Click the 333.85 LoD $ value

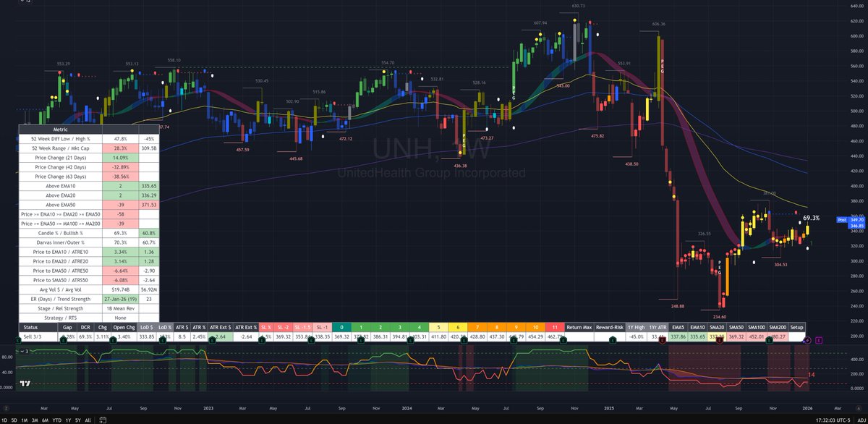click(x=145, y=337)
